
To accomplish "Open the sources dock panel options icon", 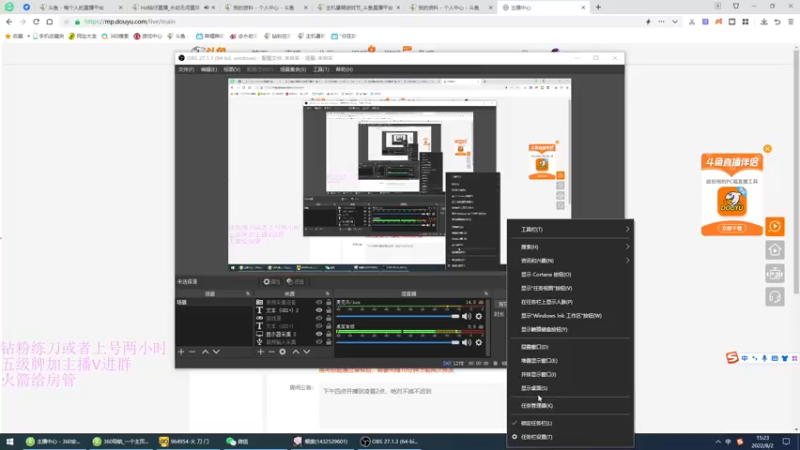I will [x=328, y=294].
